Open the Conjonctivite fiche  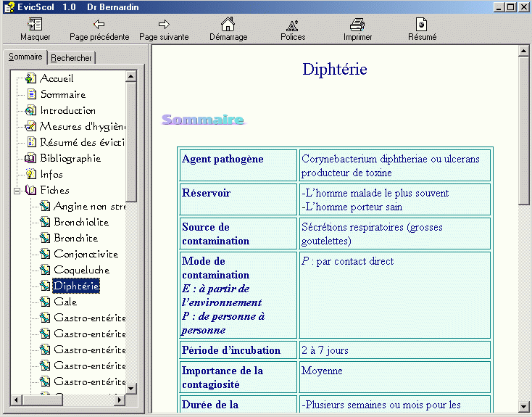pyautogui.click(x=86, y=254)
